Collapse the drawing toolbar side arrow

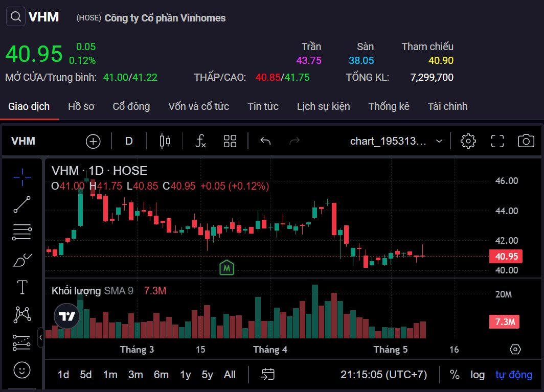click(x=41, y=337)
